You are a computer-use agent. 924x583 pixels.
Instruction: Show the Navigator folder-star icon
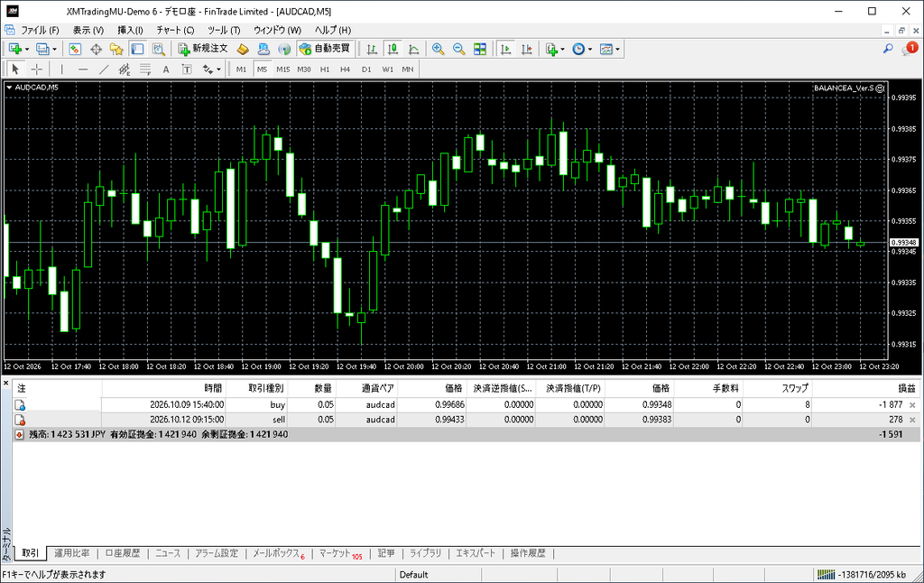[116, 50]
